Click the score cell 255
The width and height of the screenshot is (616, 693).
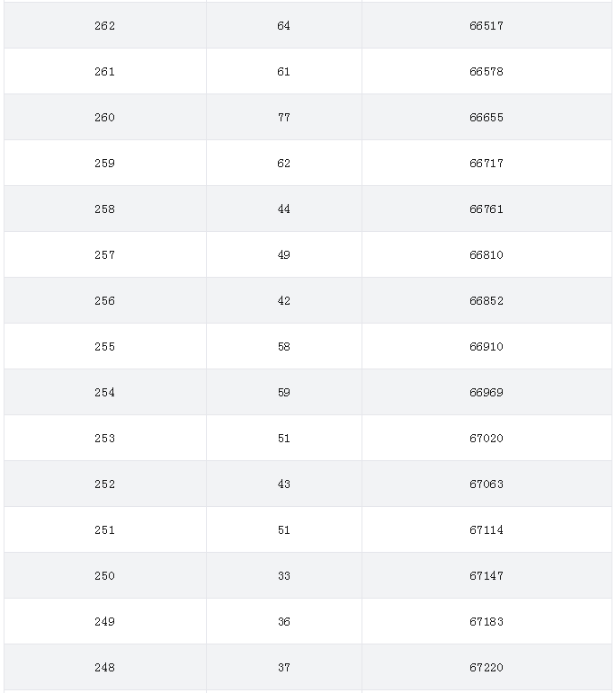pyautogui.click(x=105, y=347)
